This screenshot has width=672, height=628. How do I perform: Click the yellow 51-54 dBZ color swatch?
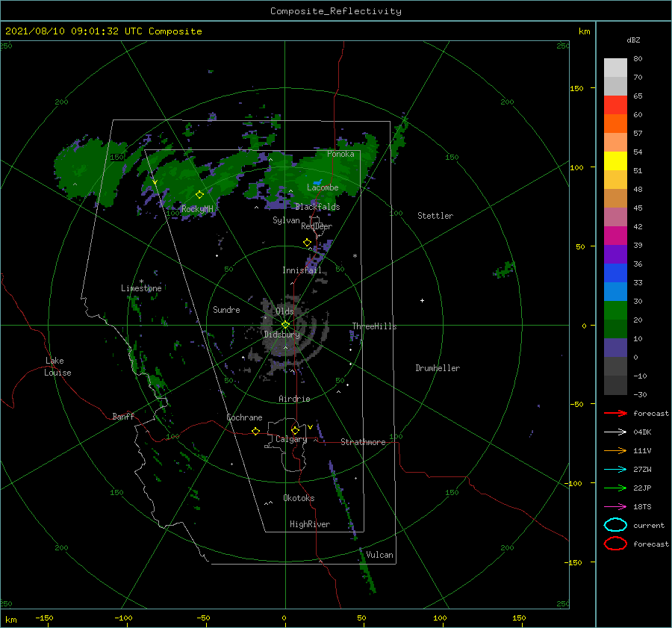[x=615, y=161]
